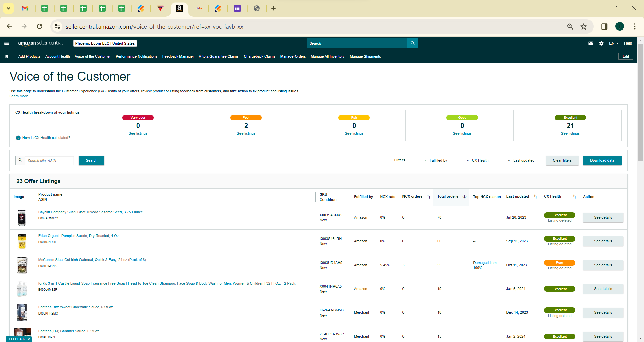Expand the CX Health filter
This screenshot has width=644, height=342.
pyautogui.click(x=478, y=161)
